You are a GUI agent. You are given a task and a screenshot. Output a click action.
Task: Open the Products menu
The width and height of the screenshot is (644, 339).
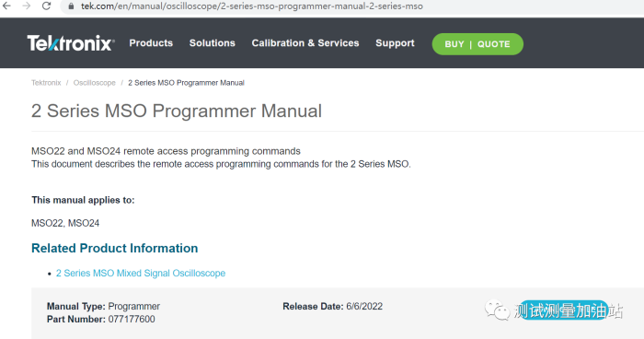click(151, 43)
